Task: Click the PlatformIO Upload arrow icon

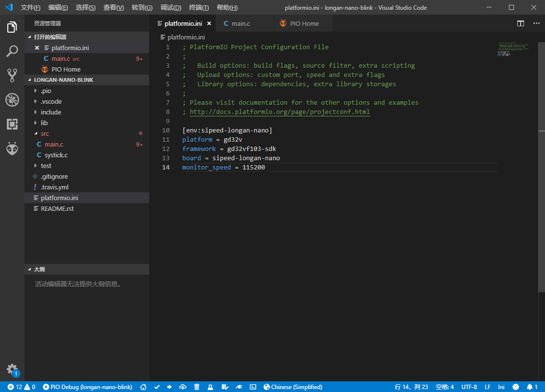Action: (x=169, y=387)
